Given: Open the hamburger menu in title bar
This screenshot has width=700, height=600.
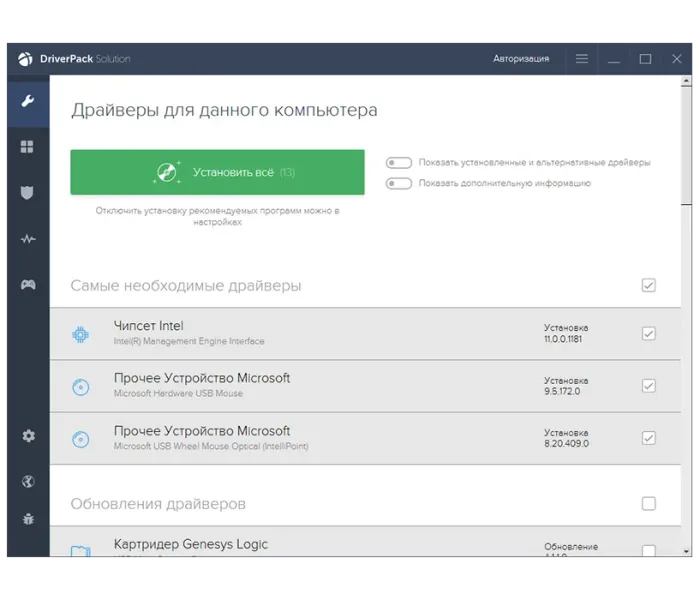Looking at the screenshot, I should 582,59.
